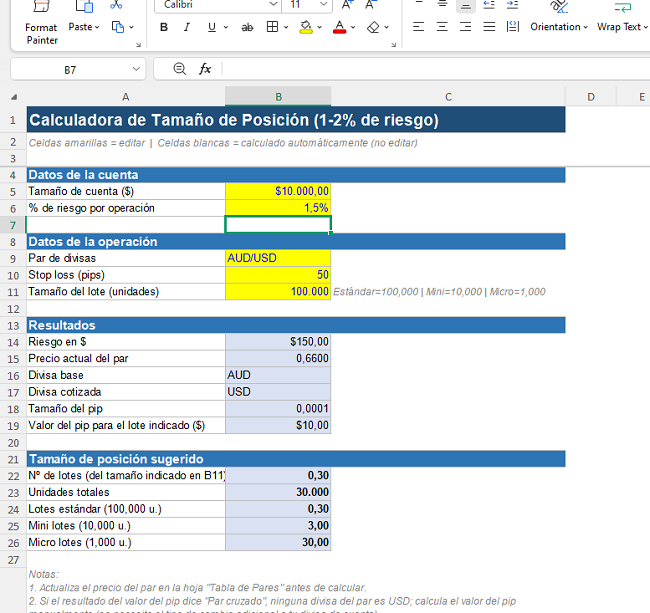Select row 22 header
The width and height of the screenshot is (650, 613).
point(13,476)
